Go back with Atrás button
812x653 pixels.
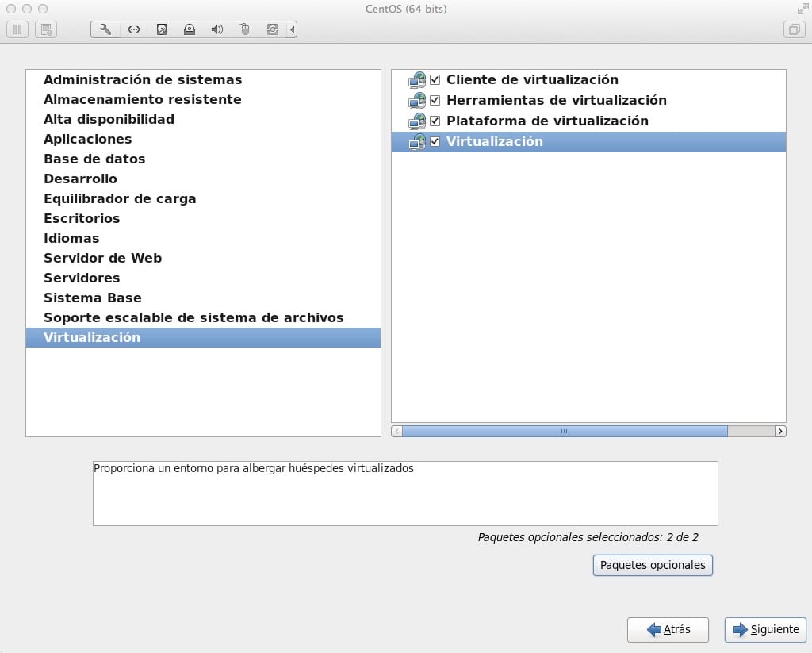click(x=668, y=629)
